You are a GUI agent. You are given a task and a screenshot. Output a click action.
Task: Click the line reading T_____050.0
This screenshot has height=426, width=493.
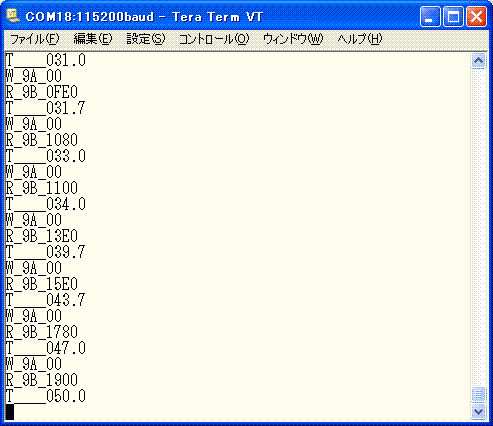pyautogui.click(x=46, y=396)
